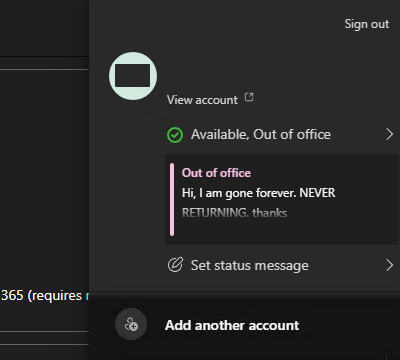Click the Sign out link
This screenshot has height=360, width=400.
click(367, 24)
